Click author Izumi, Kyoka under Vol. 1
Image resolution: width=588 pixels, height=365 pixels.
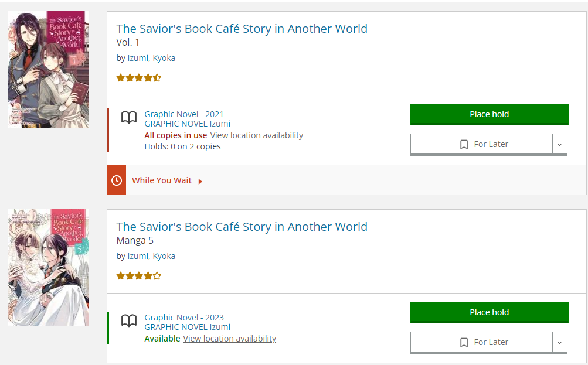click(x=151, y=58)
